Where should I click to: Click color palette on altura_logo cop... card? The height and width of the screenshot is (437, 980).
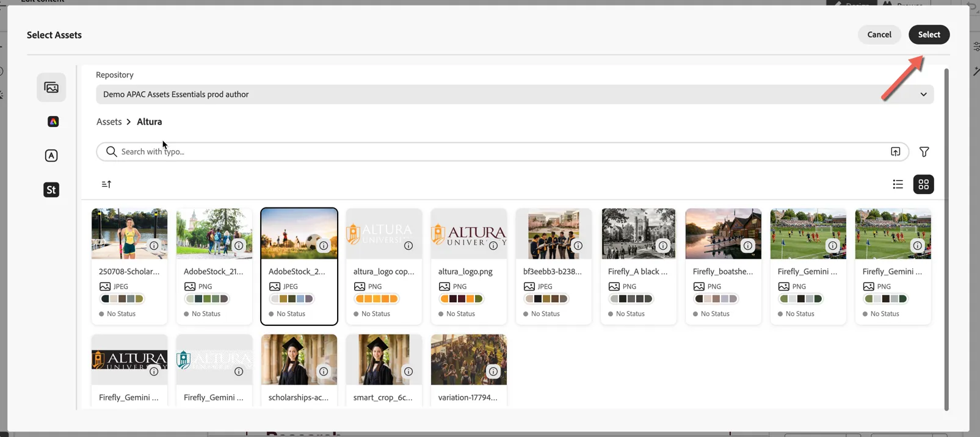[376, 298]
